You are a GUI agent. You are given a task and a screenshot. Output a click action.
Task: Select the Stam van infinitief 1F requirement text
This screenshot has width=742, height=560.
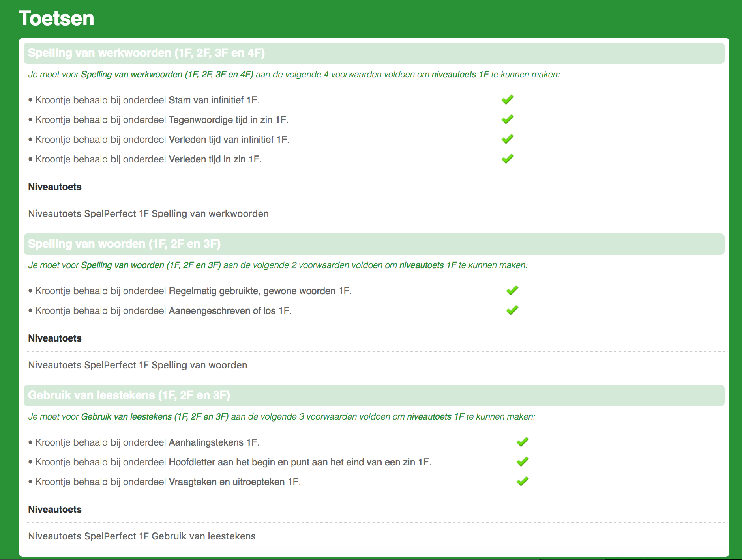click(214, 100)
